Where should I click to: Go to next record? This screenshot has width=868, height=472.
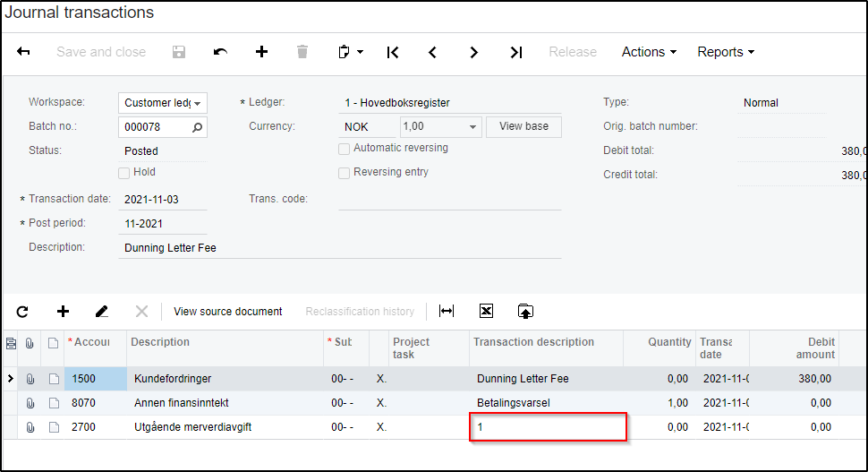(x=474, y=52)
